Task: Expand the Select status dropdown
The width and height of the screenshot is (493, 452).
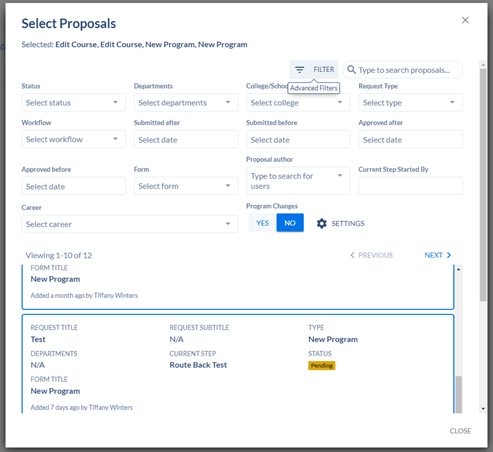Action: (74, 103)
